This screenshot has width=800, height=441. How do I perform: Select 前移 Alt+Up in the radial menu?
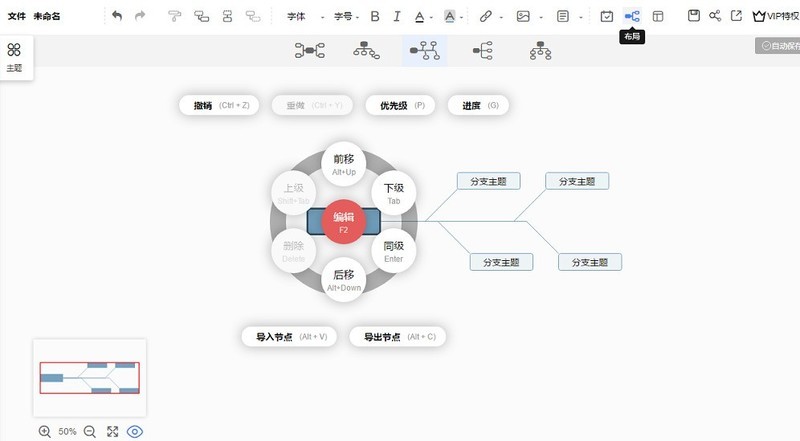[x=344, y=164]
